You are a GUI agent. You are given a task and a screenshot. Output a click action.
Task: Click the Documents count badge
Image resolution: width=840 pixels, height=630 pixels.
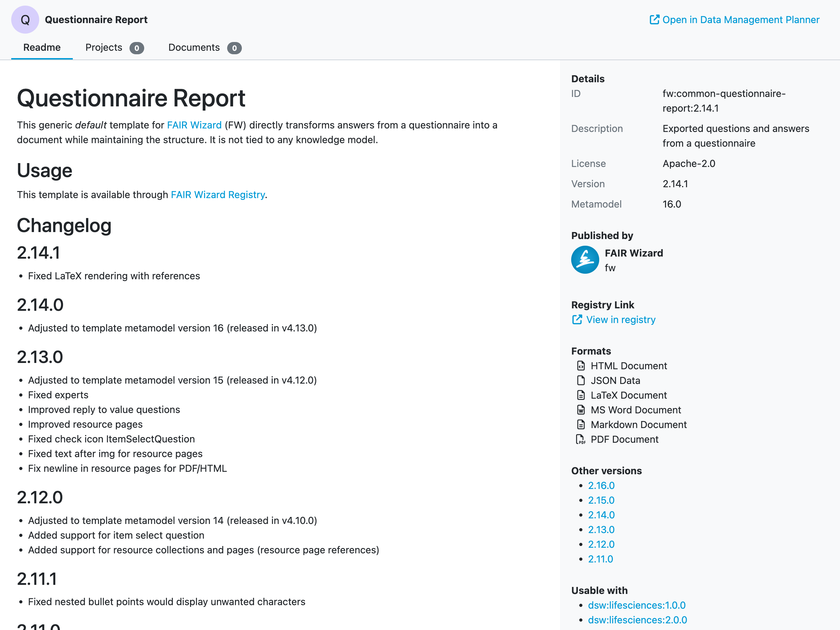pyautogui.click(x=234, y=48)
